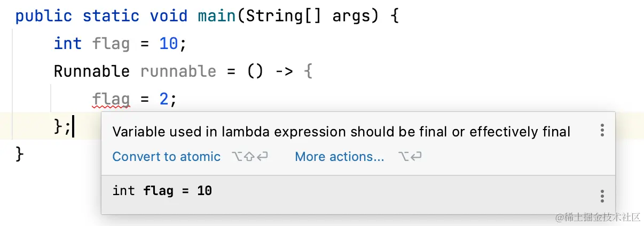Click the number 10 in the flag declaration
Viewport: 644px width, 226px height.
[168, 43]
